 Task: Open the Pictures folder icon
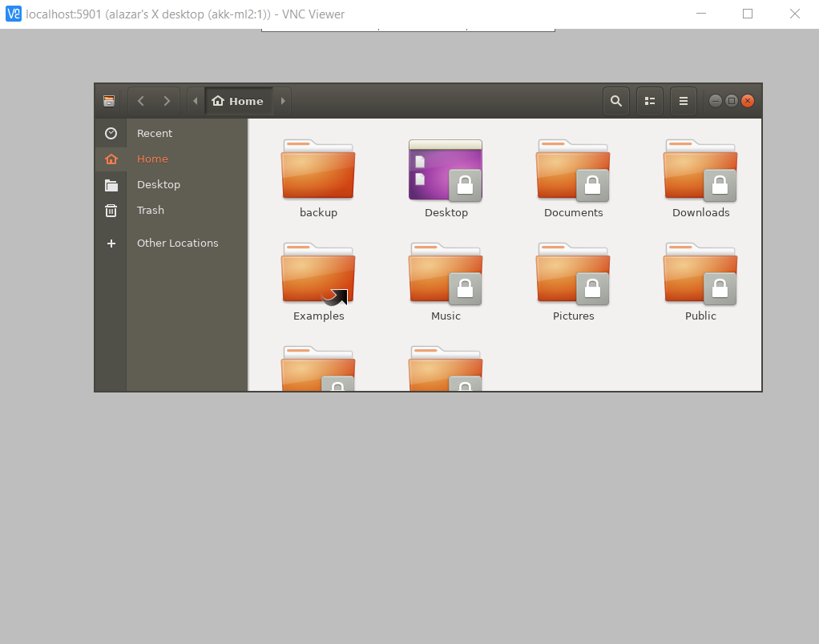pyautogui.click(x=573, y=273)
